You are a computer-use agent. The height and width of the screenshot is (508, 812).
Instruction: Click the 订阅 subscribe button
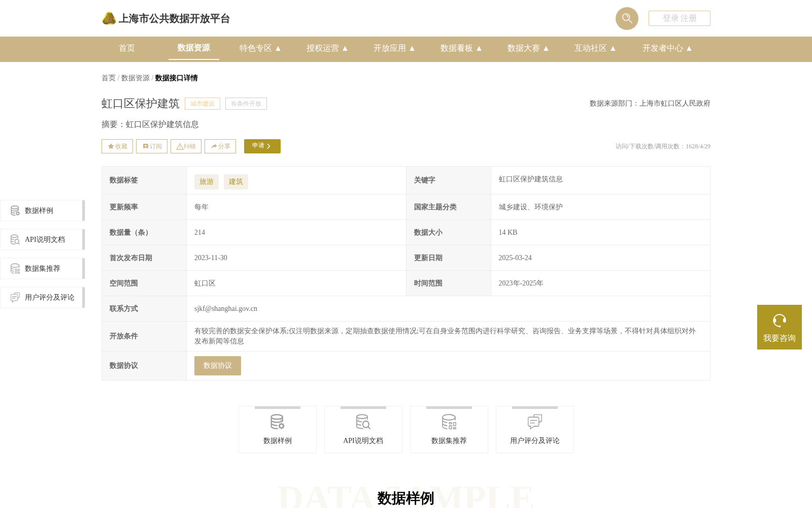point(152,146)
